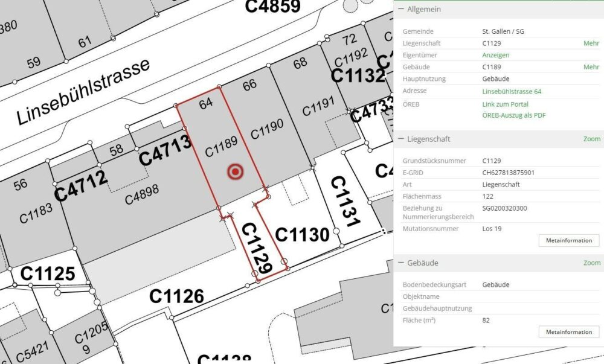Zoom to the Gebäude from its section header
Screen dimensions: 604x364
point(591,263)
